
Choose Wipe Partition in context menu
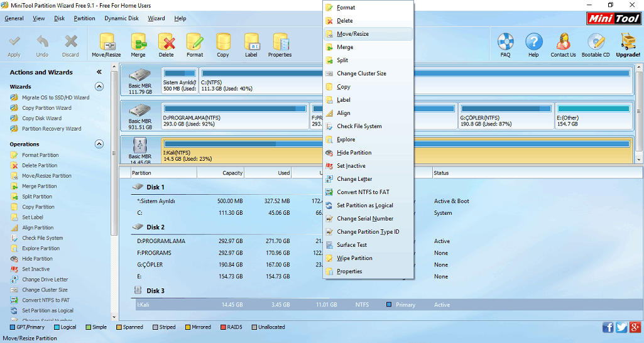(x=368, y=258)
